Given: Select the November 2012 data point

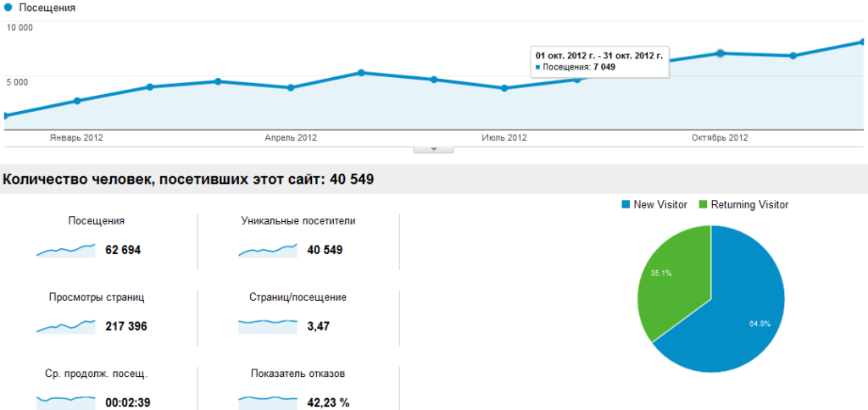Looking at the screenshot, I should tap(793, 56).
